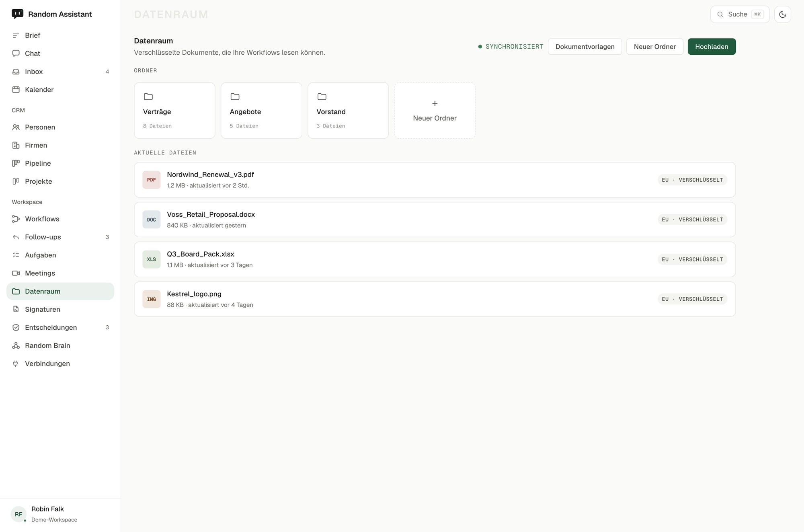Open Nordwind_Renewal_v3.pdf

click(x=435, y=180)
